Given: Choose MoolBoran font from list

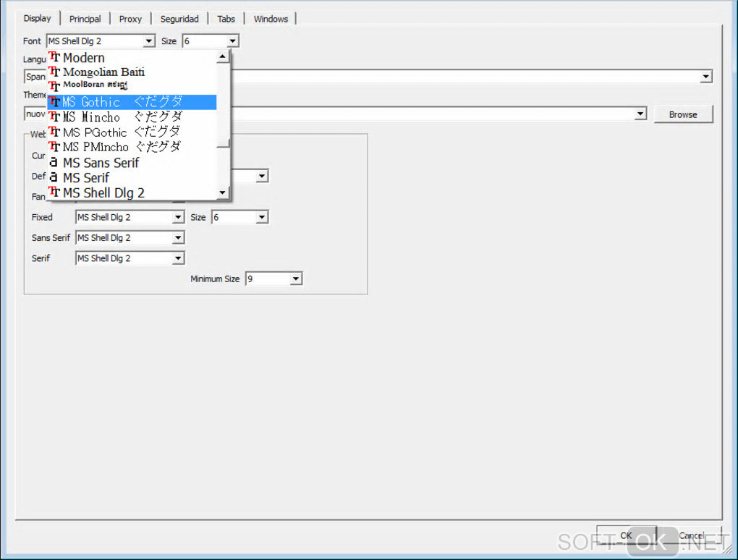Looking at the screenshot, I should click(132, 85).
